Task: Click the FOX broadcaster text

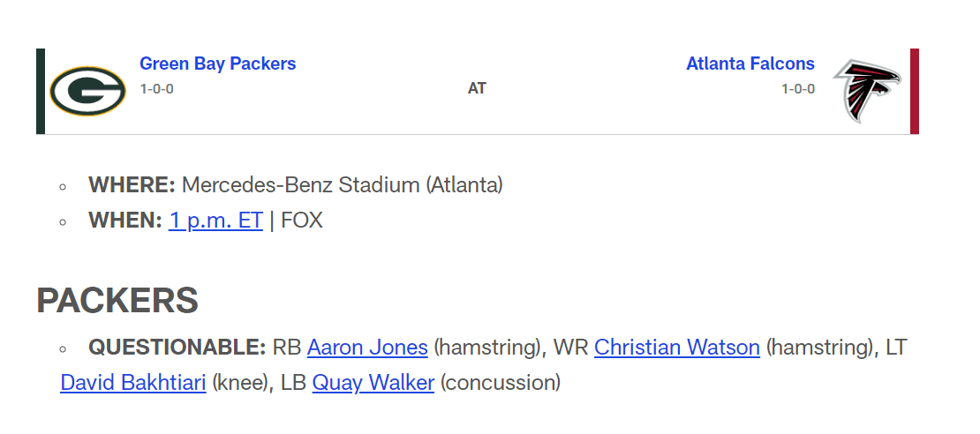Action: (x=302, y=221)
